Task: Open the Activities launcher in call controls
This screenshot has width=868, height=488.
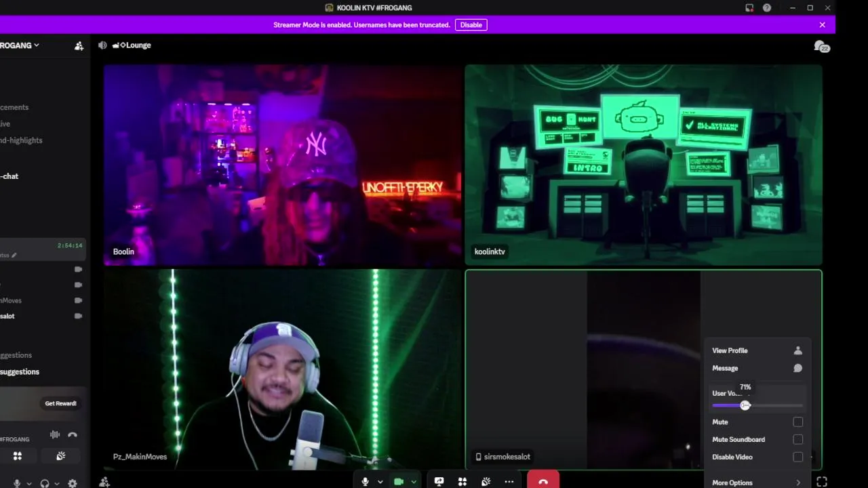Action: click(462, 482)
